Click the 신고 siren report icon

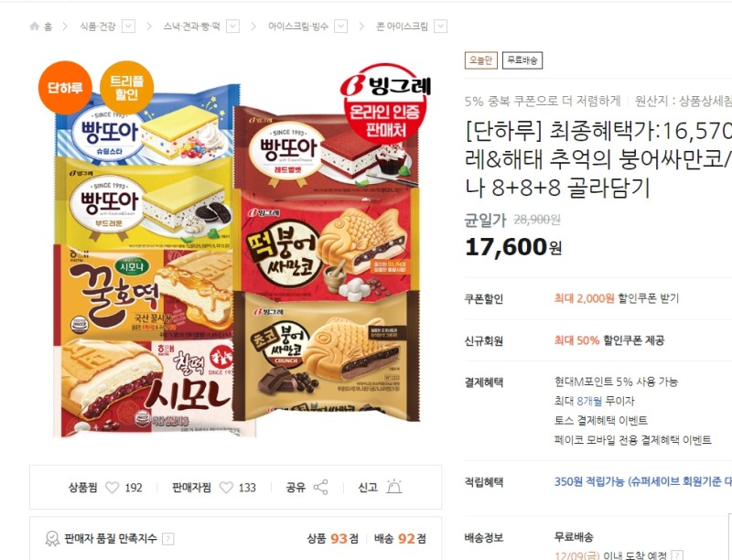pos(394,486)
